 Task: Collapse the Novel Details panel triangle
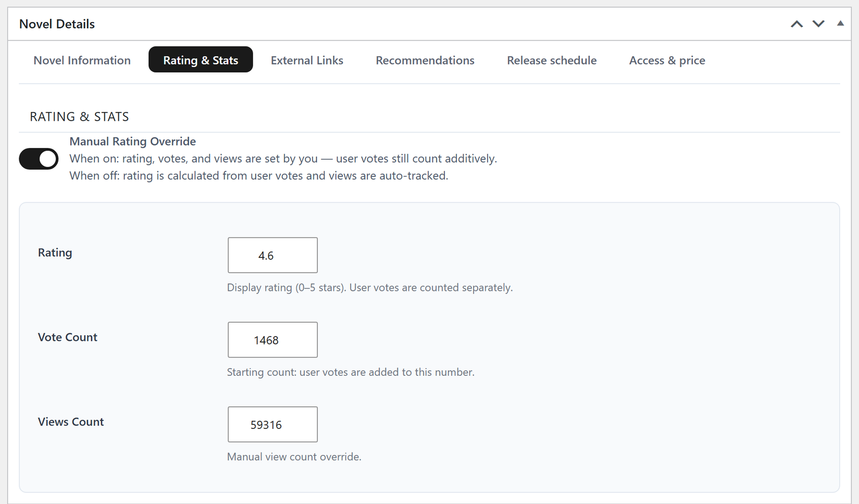tap(840, 24)
